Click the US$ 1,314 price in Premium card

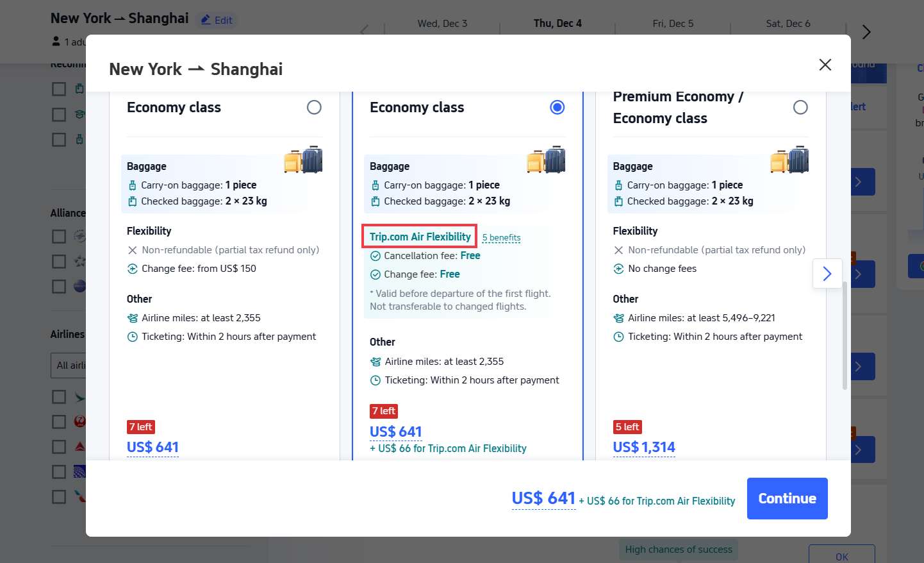[x=643, y=447]
